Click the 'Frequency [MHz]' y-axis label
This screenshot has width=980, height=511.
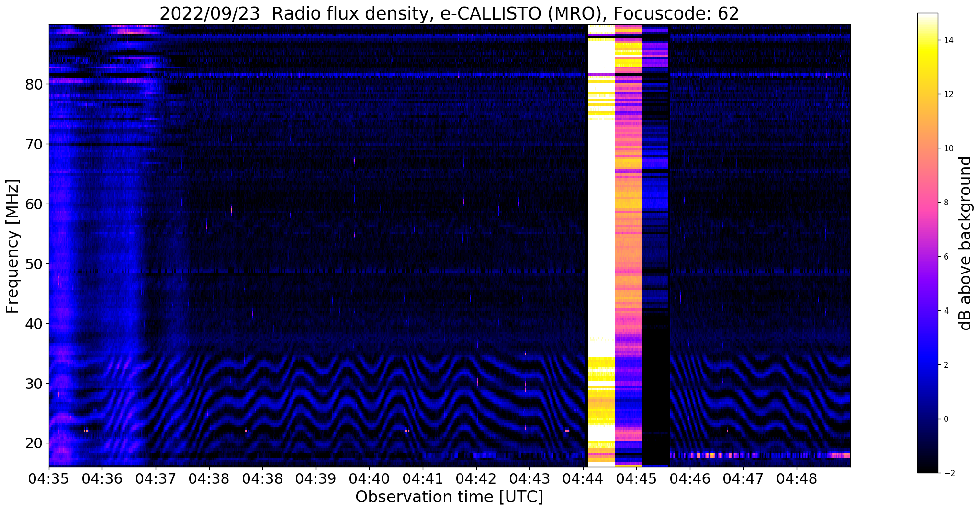pos(12,246)
